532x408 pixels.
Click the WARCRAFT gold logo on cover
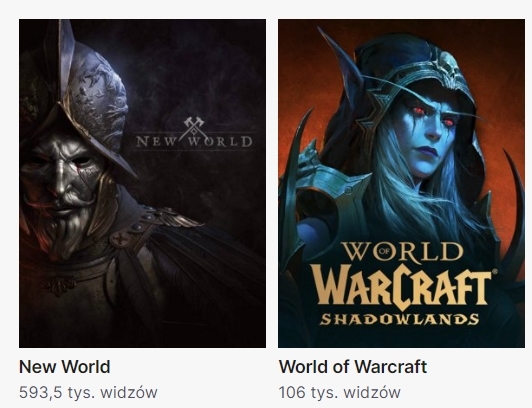pyautogui.click(x=402, y=287)
